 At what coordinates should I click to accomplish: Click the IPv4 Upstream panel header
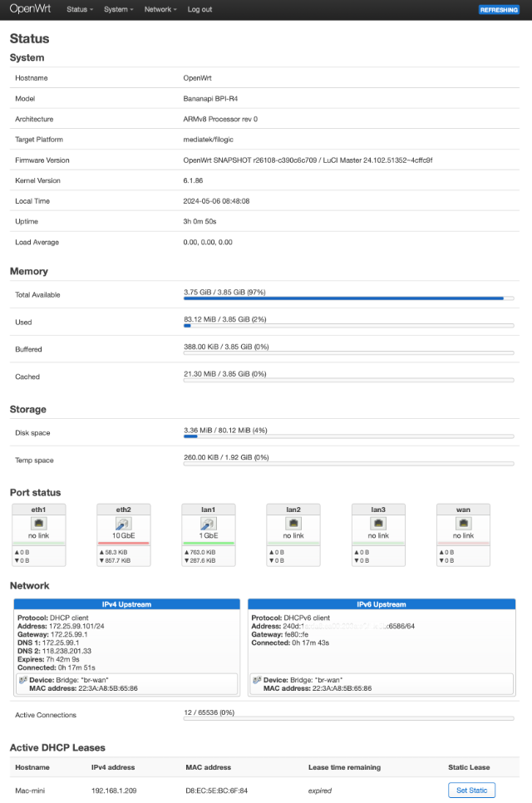(x=126, y=604)
